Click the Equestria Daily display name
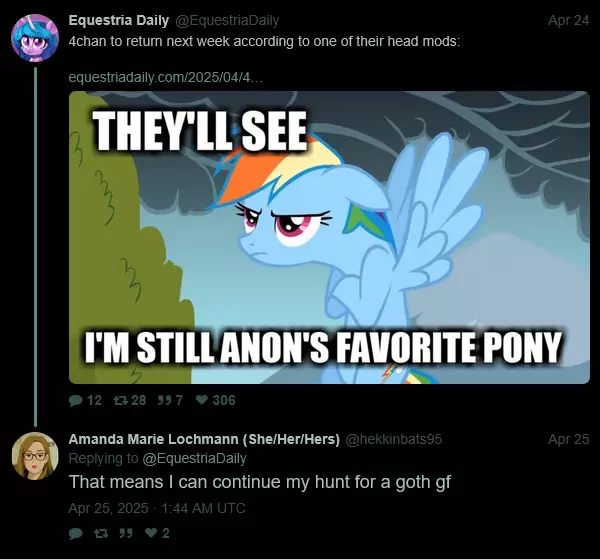Image resolution: width=600 pixels, height=559 pixels. tap(119, 20)
